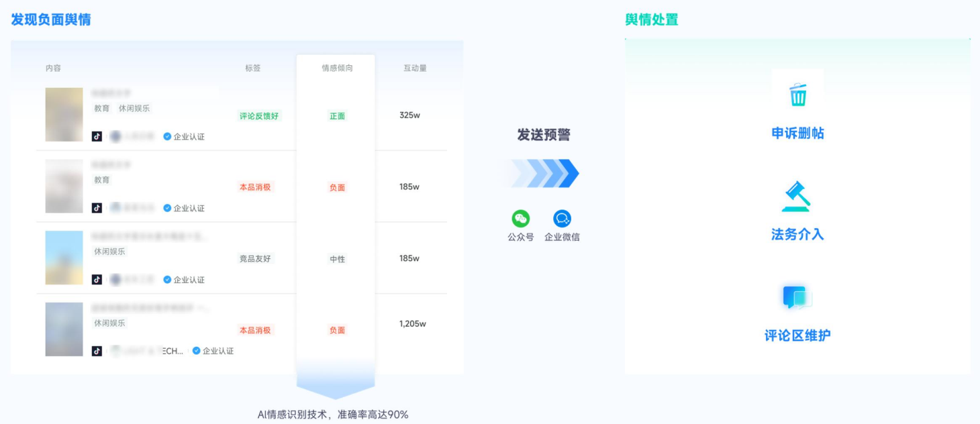The image size is (980, 424).
Task: Click the green 正面 sentiment label
Action: click(337, 116)
